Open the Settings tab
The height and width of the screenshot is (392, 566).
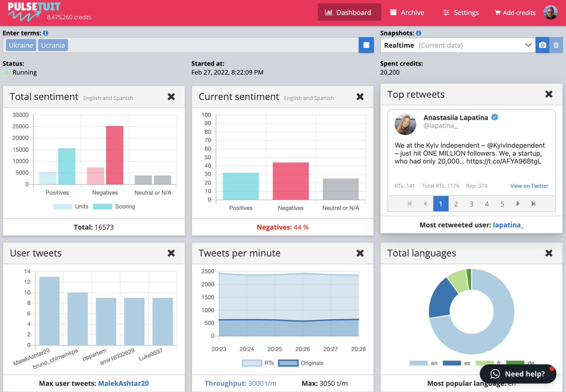(461, 13)
